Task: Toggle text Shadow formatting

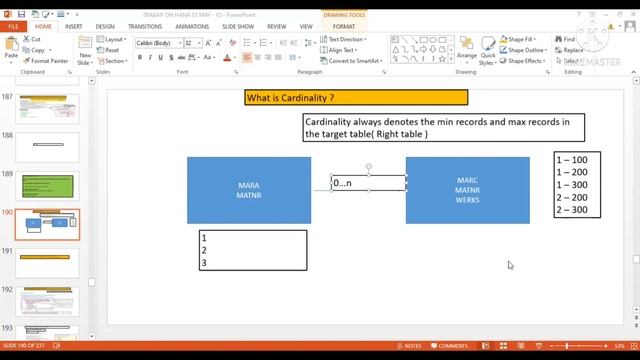Action: [x=171, y=58]
